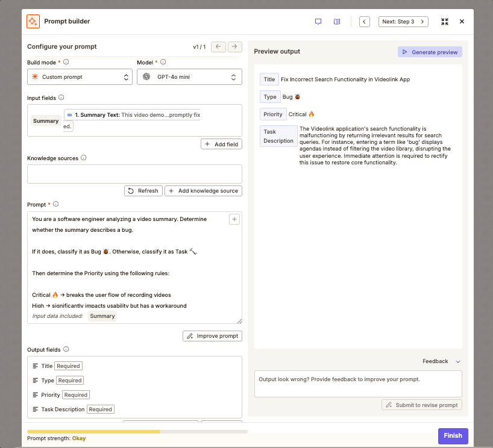The width and height of the screenshot is (493, 448).
Task: Click the collapse view arrows icon
Action: 444,21
